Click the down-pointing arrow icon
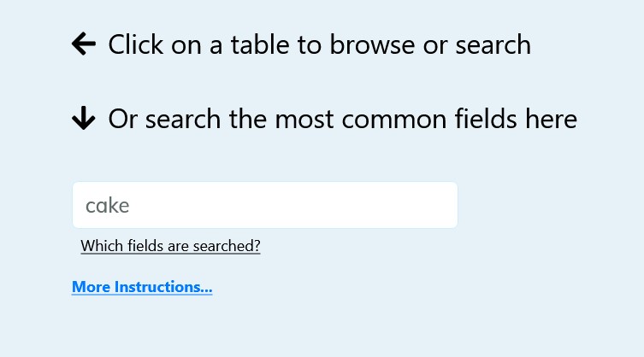The width and height of the screenshot is (644, 357). pyautogui.click(x=83, y=120)
